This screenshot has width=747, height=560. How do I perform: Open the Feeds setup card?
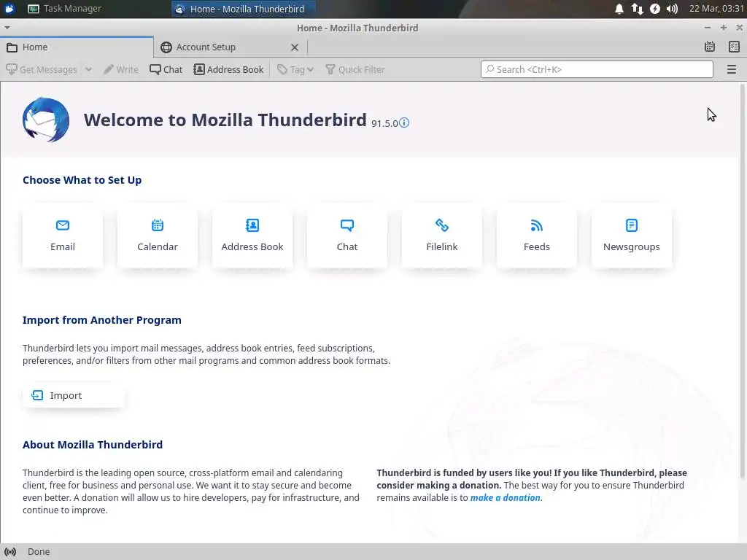[x=536, y=237]
